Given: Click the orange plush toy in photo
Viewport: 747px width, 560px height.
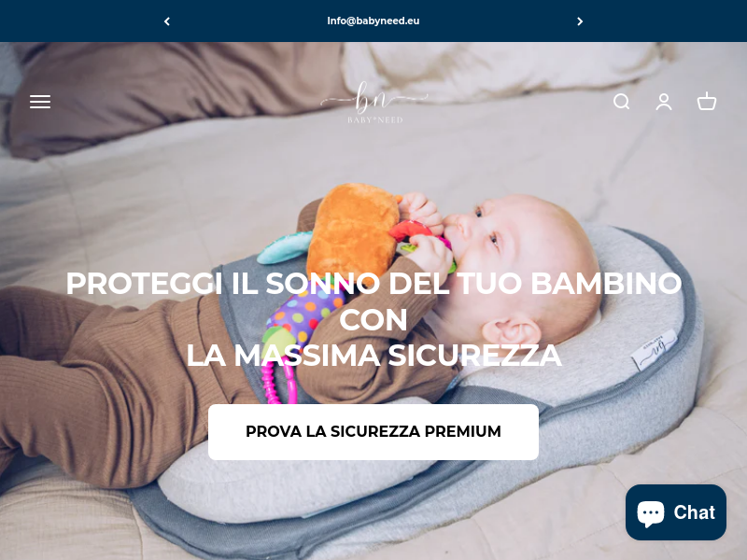Looking at the screenshot, I should click(x=353, y=231).
